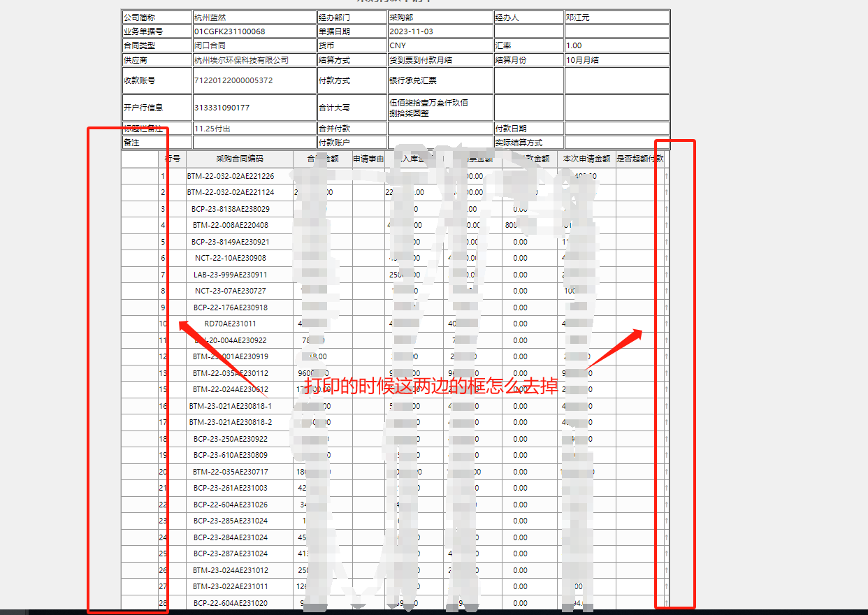868x615 pixels.
Task: Select receiving account 71220122000005372
Action: (x=233, y=80)
